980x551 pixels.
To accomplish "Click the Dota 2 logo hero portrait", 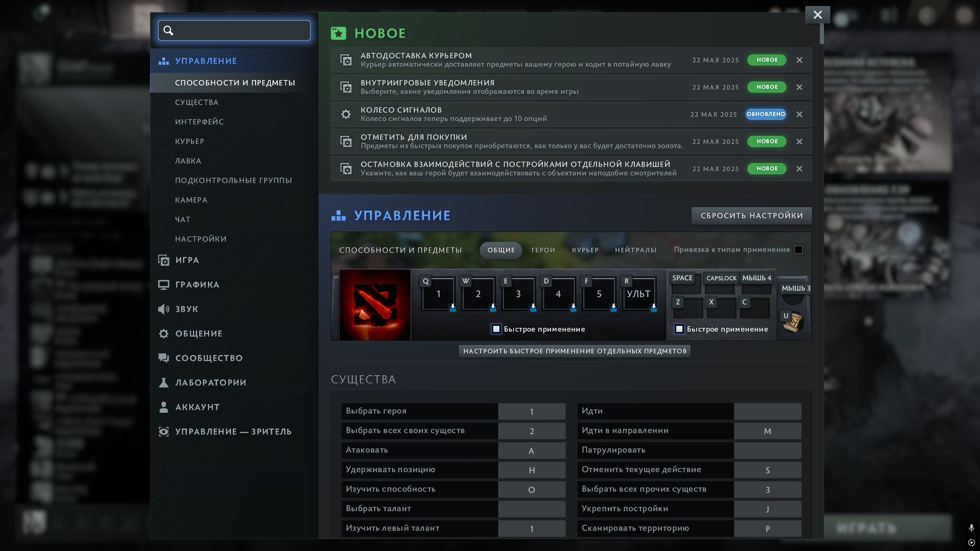I will click(x=375, y=305).
